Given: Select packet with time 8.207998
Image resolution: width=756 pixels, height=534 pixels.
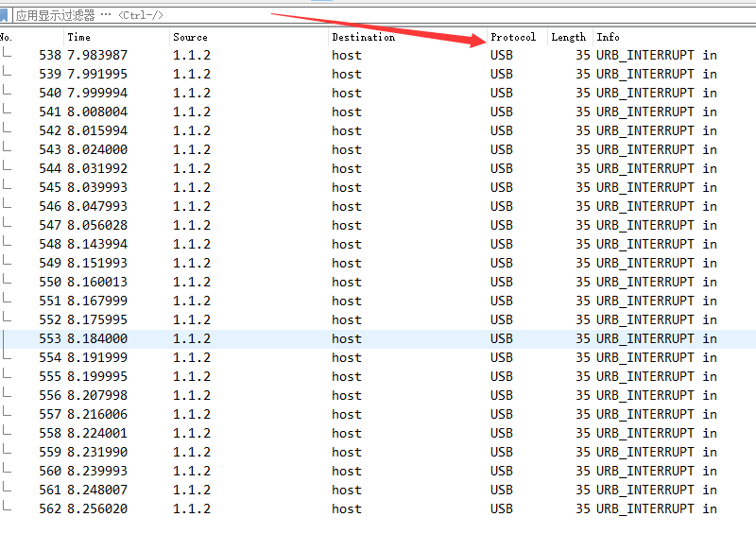Looking at the screenshot, I should (378, 396).
